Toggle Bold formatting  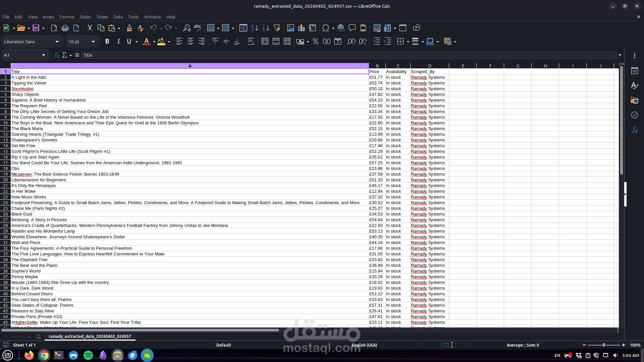pos(107,42)
